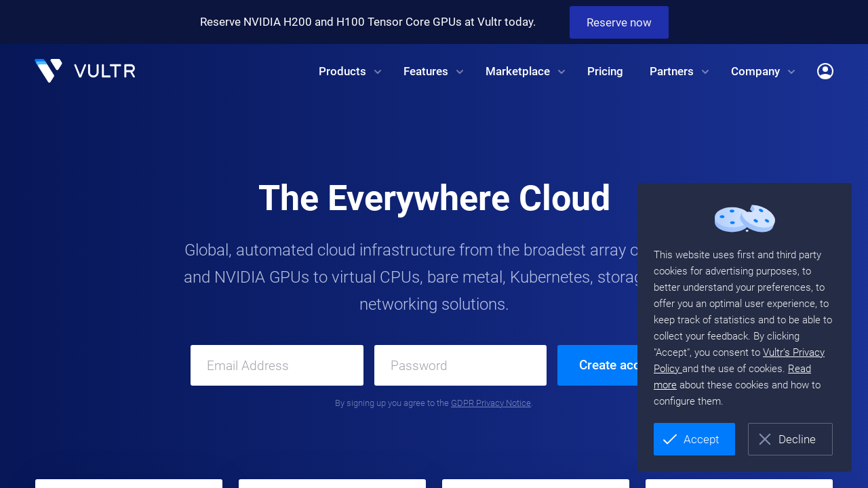Open the Partners menu item

click(x=671, y=71)
